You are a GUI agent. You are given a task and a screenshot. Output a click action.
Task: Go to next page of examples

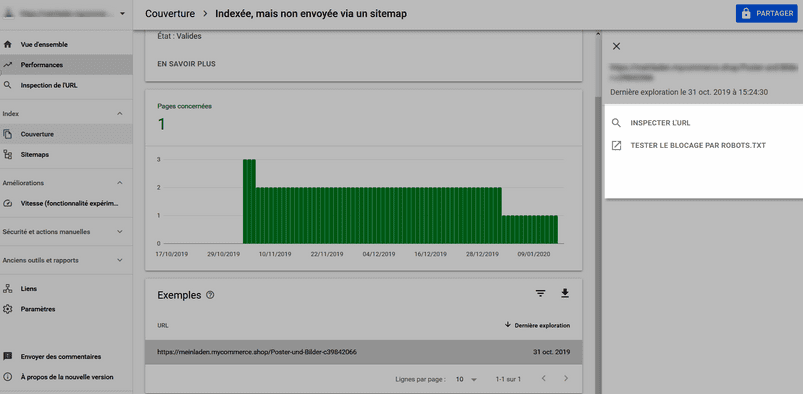click(x=566, y=379)
